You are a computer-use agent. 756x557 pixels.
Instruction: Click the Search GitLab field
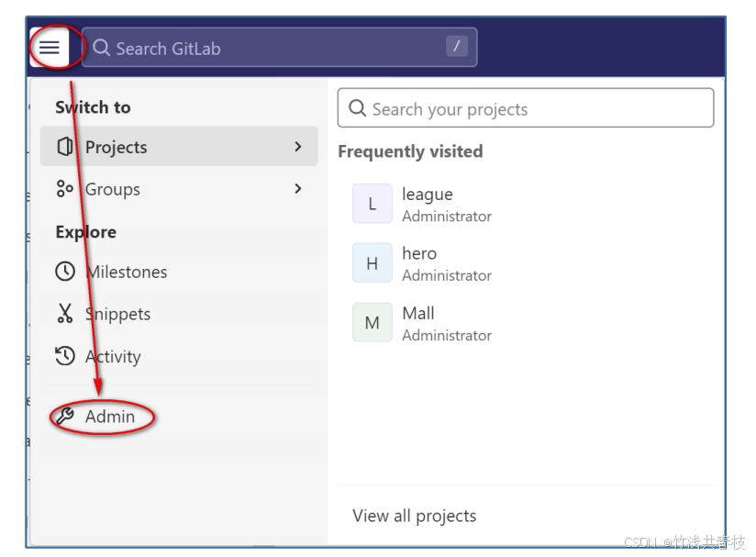point(280,48)
